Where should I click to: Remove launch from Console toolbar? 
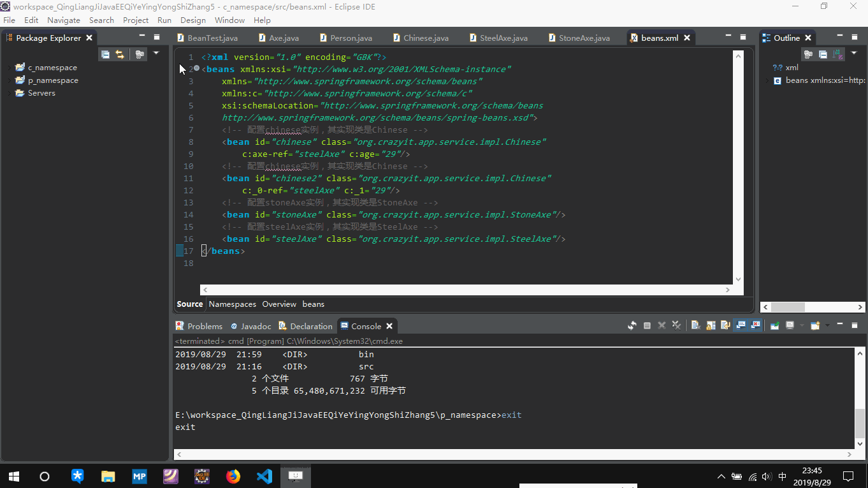(662, 325)
